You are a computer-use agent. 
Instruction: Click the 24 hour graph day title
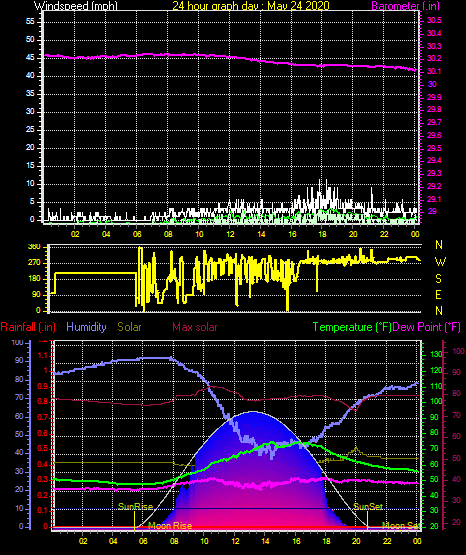click(x=251, y=6)
